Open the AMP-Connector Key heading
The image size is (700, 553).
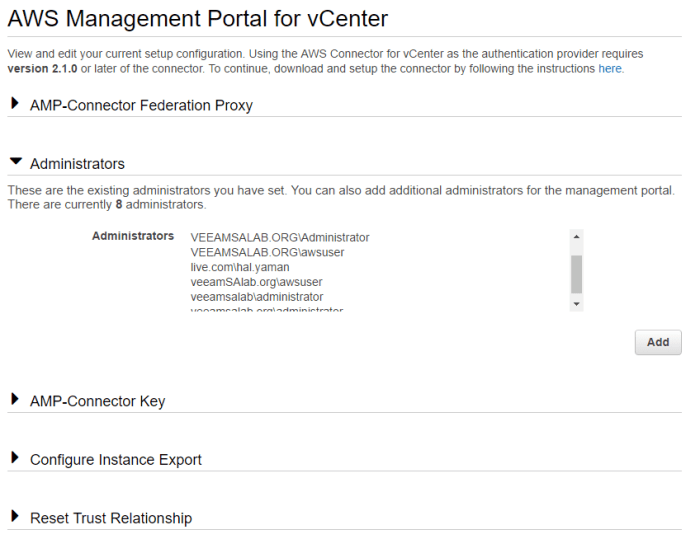click(x=97, y=401)
